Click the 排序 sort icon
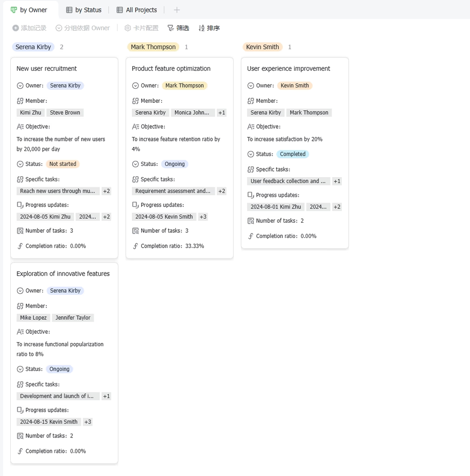Viewport: 470px width, 476px height. tap(202, 28)
